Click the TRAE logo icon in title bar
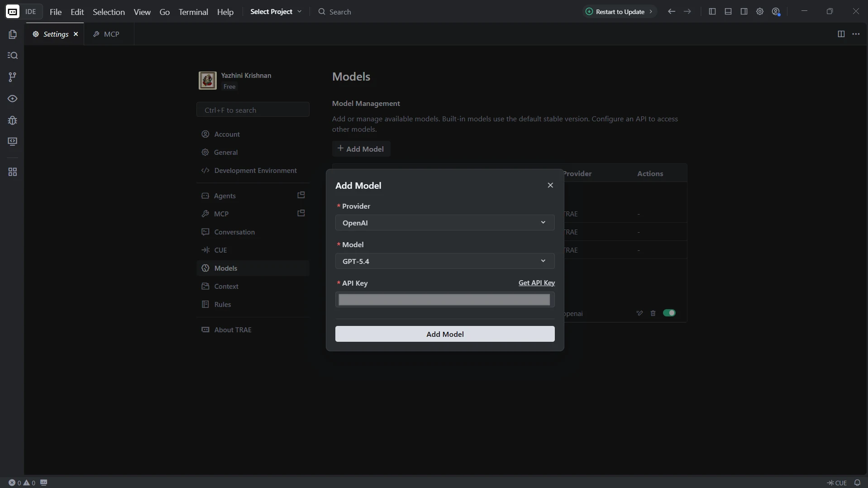The height and width of the screenshot is (488, 868). point(12,12)
